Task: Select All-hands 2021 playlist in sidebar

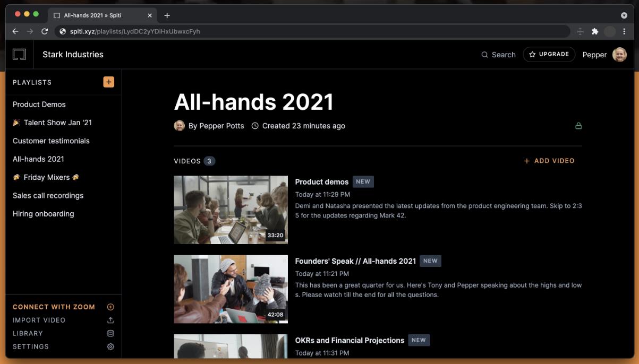Action: click(x=38, y=159)
